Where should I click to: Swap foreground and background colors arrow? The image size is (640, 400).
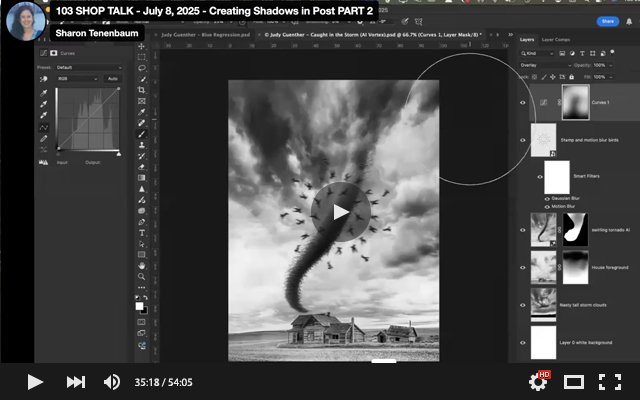click(x=145, y=298)
